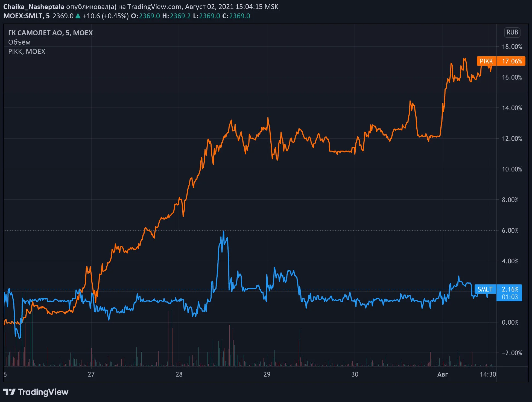532x402 pixels.
Task: Click the 0.00% baseline scale label
Action: 510,322
